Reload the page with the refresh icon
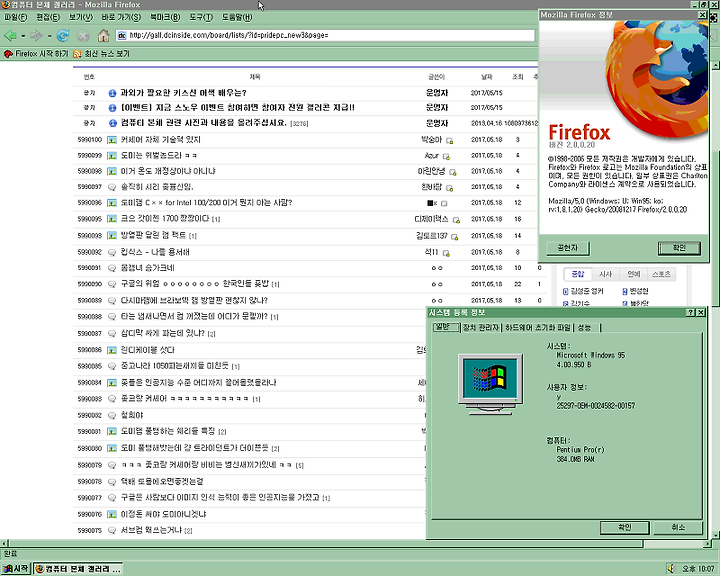 [63, 35]
